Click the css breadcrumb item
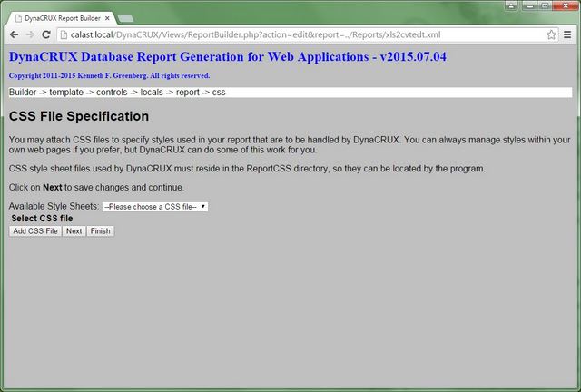This screenshot has width=581, height=392. (219, 93)
